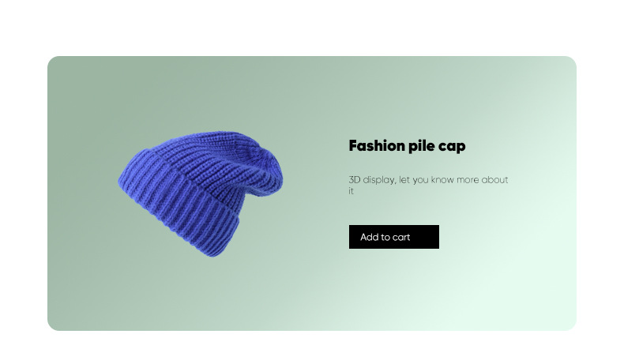Image resolution: width=624 pixels, height=364 pixels.
Task: Click the "Add" word on the black button
Action: pyautogui.click(x=369, y=237)
